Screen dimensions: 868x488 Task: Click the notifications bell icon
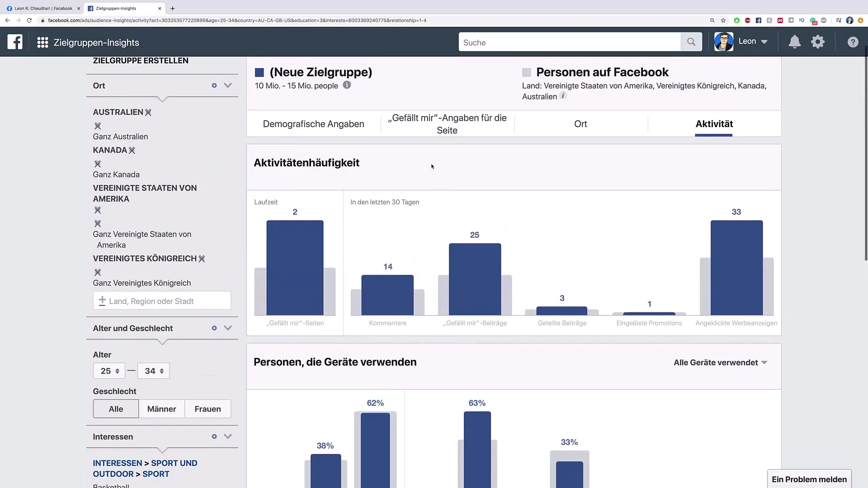[794, 42]
